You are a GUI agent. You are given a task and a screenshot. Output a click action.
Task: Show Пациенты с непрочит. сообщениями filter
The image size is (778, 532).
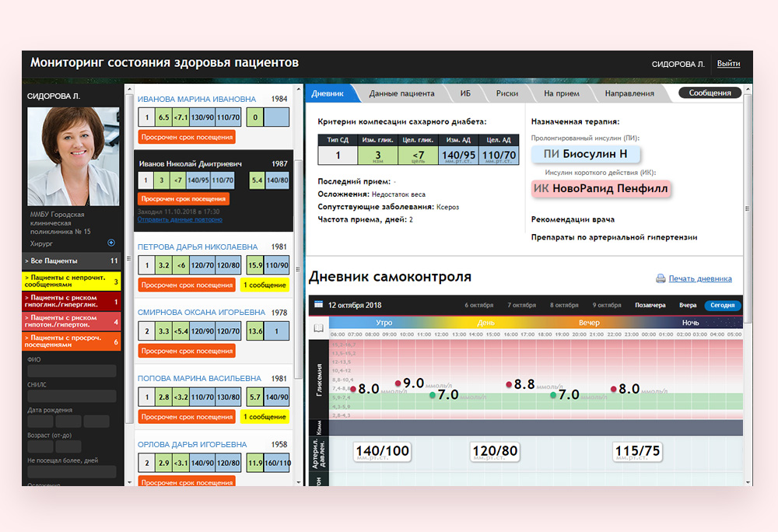click(x=72, y=281)
